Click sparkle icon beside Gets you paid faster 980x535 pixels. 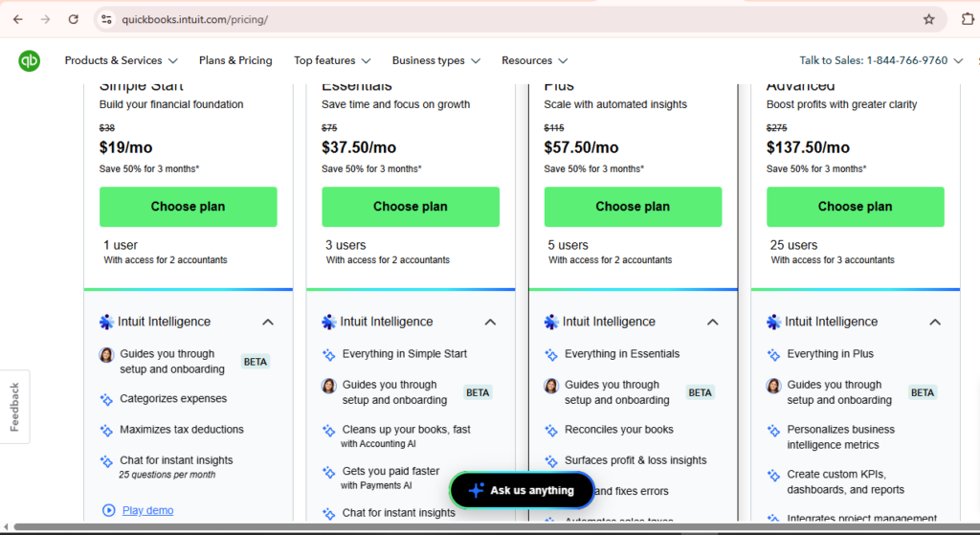tap(329, 473)
